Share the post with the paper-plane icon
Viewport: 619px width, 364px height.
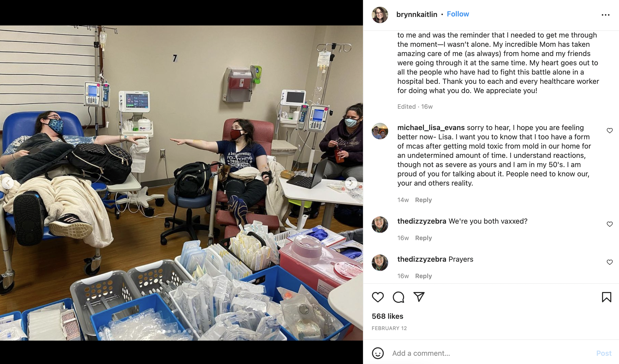pyautogui.click(x=419, y=297)
